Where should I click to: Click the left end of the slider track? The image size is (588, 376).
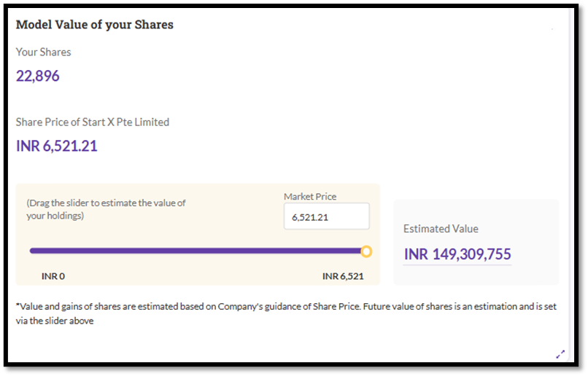32,251
